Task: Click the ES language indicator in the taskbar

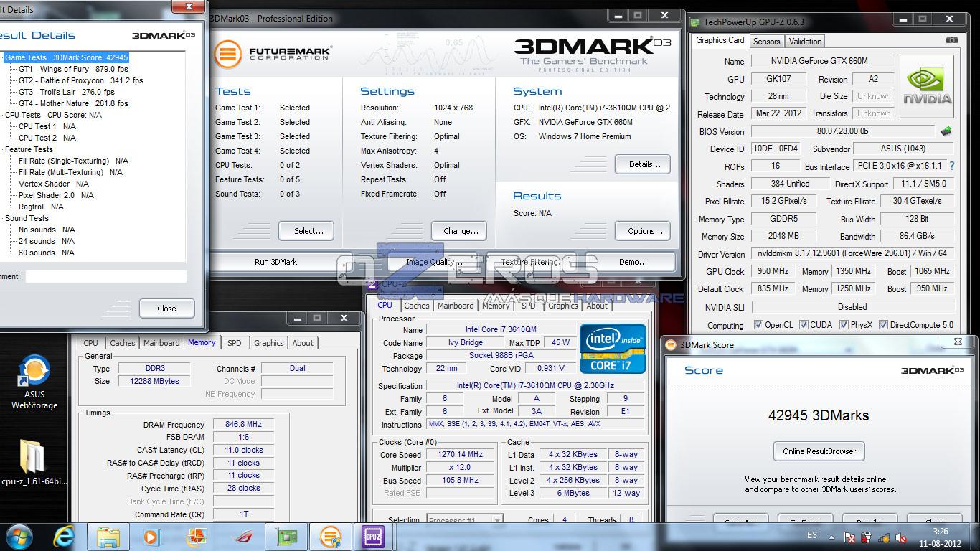Action: tap(812, 535)
